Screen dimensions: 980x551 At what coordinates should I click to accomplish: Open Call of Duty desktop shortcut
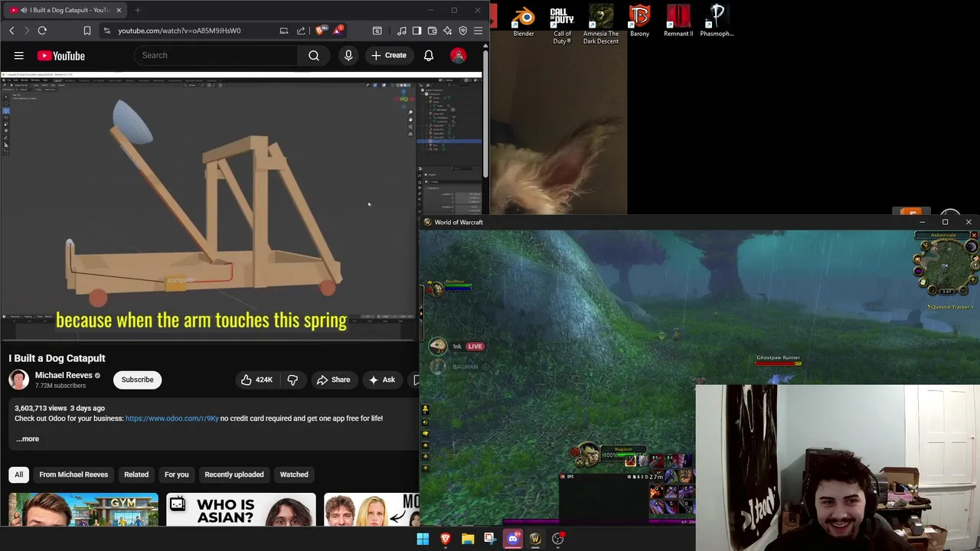[x=562, y=24]
